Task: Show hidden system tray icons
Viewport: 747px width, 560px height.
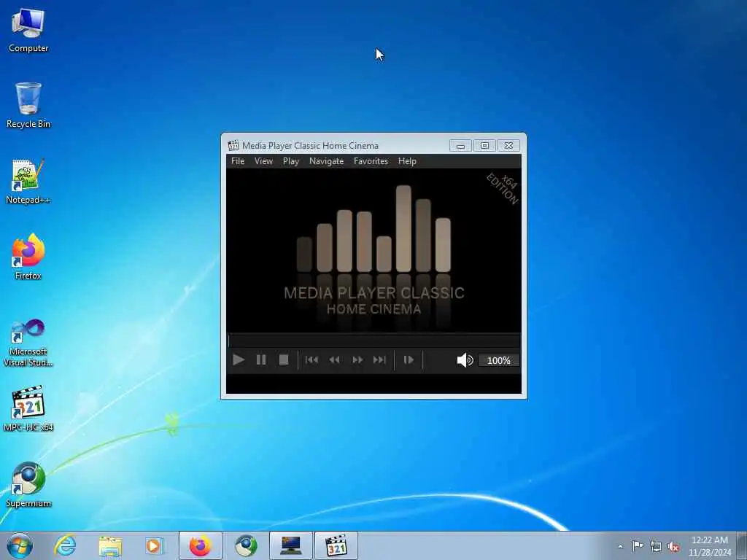Action: pyautogui.click(x=620, y=547)
